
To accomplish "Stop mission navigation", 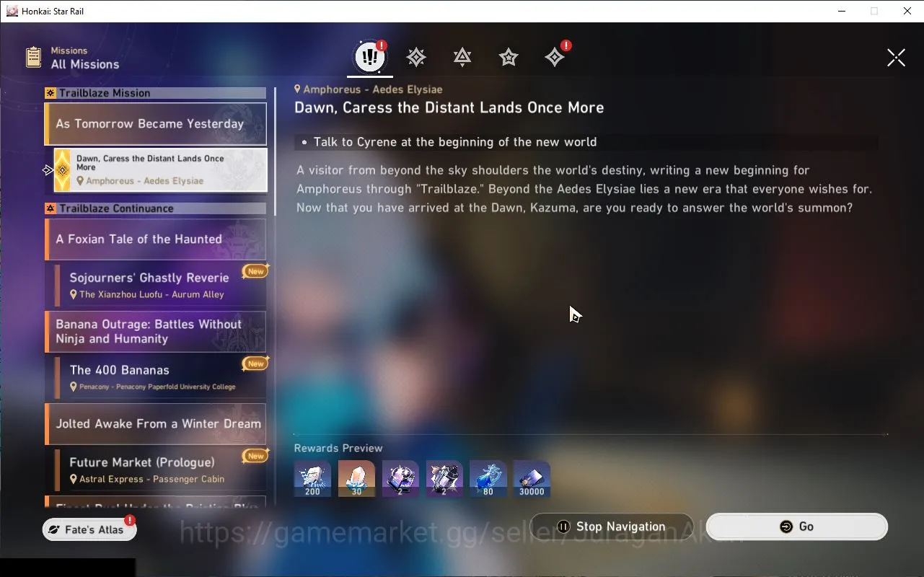I will (x=612, y=527).
